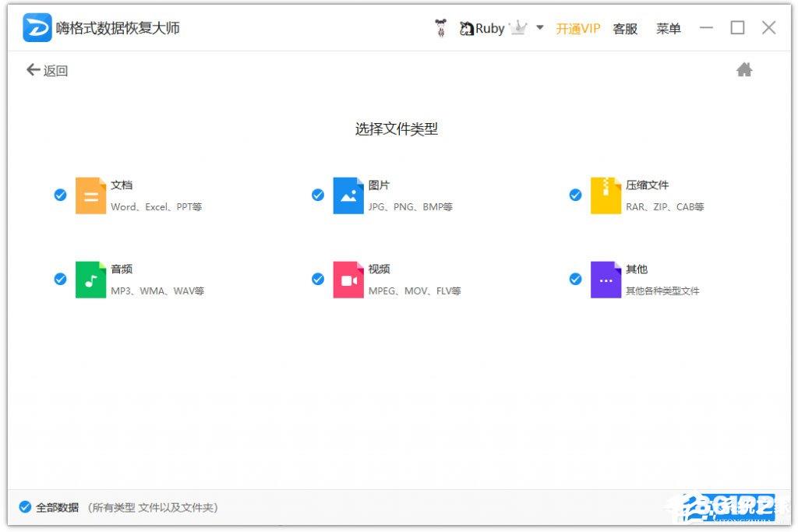The width and height of the screenshot is (798, 532).
Task: Click the VIP crown icon beside Ruby
Action: point(518,27)
